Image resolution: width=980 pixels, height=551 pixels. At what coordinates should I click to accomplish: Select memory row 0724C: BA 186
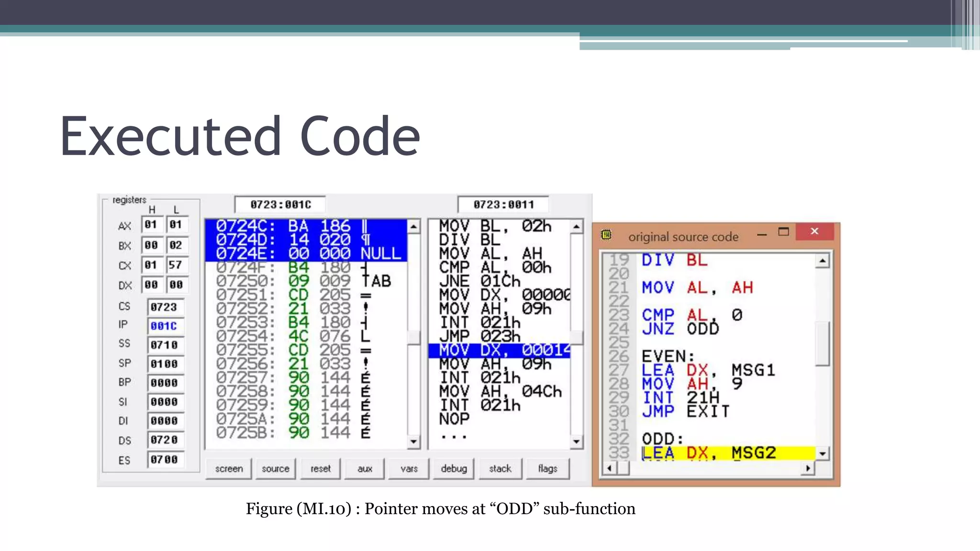pos(306,226)
